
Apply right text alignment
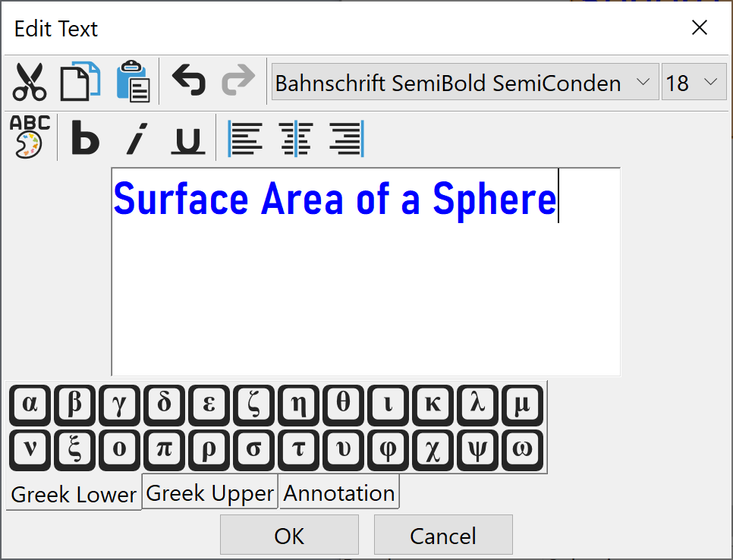346,138
